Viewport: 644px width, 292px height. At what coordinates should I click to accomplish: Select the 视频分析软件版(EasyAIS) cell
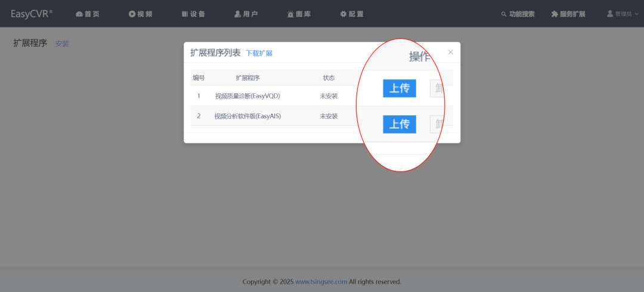[247, 116]
